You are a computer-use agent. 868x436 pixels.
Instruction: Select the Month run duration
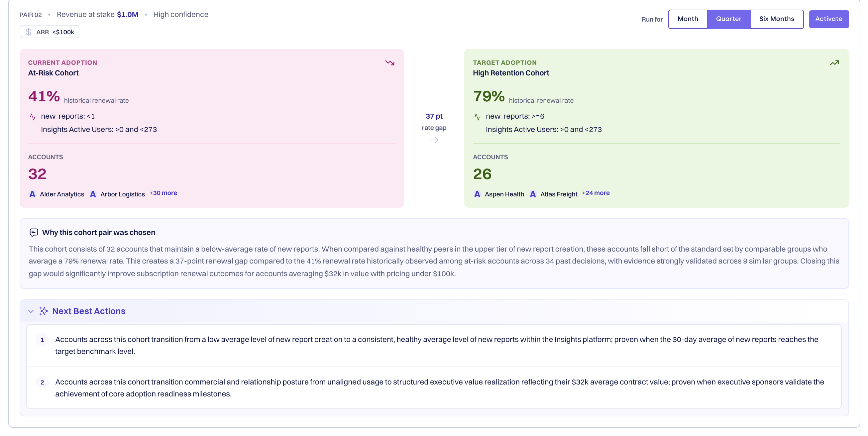688,19
